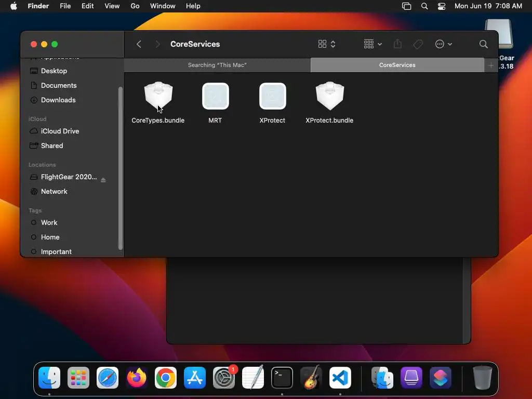Open the Window menu
Viewport: 532px width, 399px height.
(163, 6)
